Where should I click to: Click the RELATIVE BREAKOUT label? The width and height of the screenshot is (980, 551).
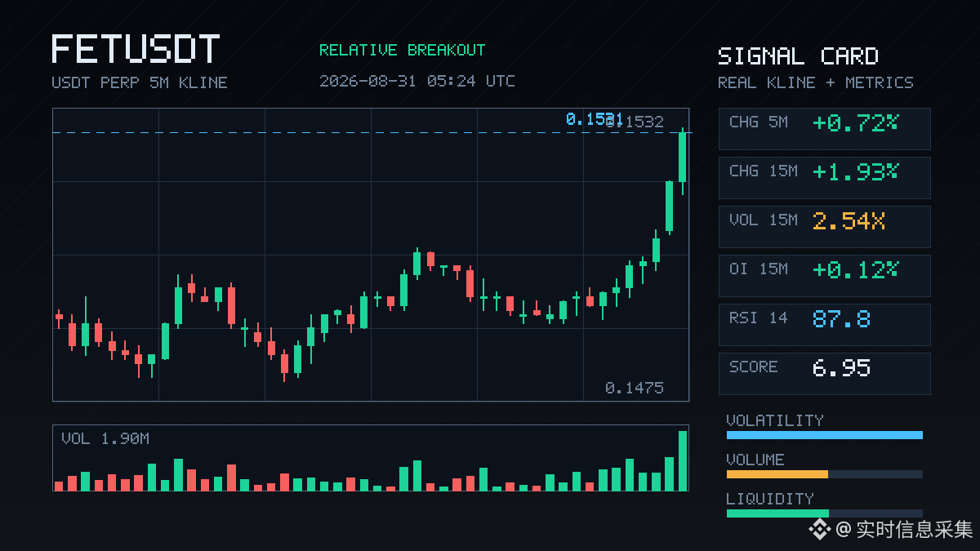pos(402,50)
